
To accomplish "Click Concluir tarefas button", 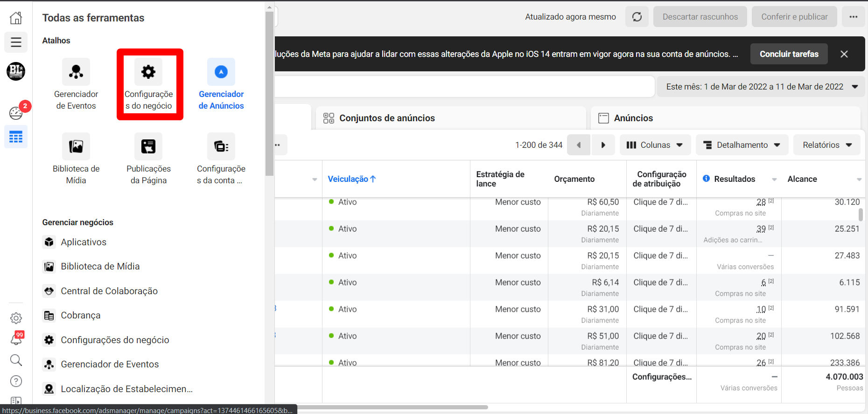I will pyautogui.click(x=789, y=54).
